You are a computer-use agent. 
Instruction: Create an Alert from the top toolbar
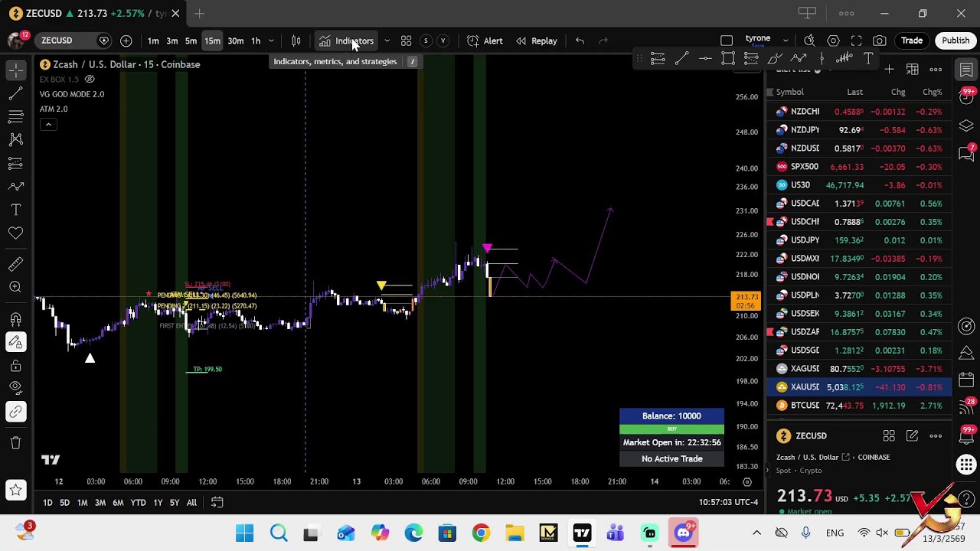(x=485, y=41)
